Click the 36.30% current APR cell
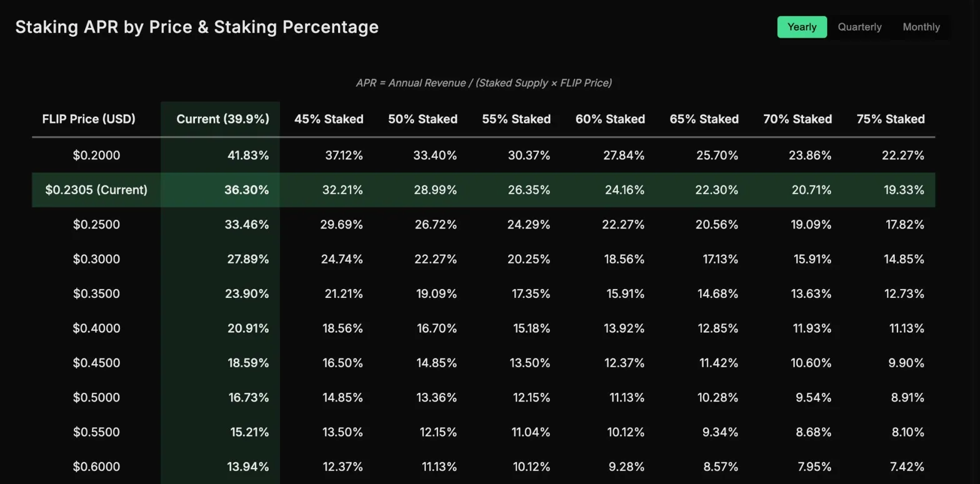 click(247, 190)
